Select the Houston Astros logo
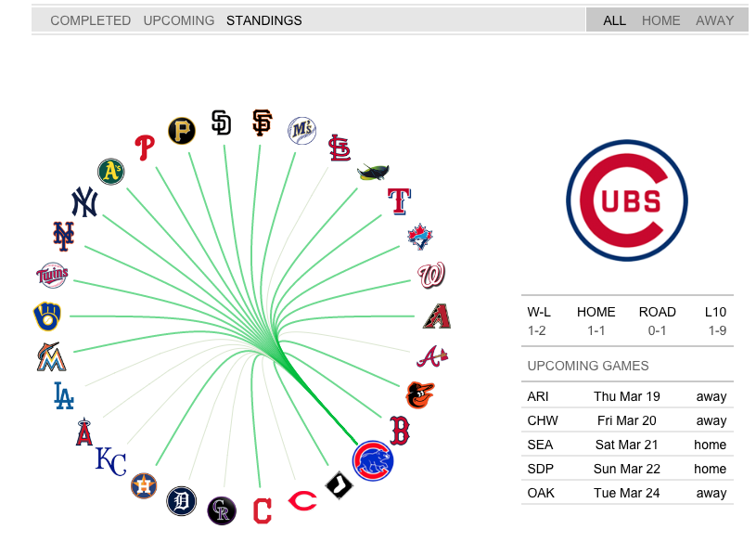The width and height of the screenshot is (756, 542). (144, 485)
